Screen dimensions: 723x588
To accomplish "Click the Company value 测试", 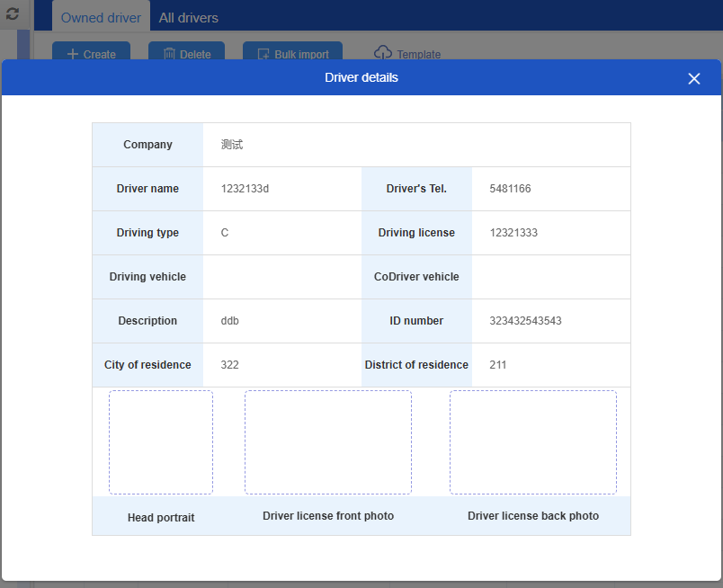I will pyautogui.click(x=232, y=145).
